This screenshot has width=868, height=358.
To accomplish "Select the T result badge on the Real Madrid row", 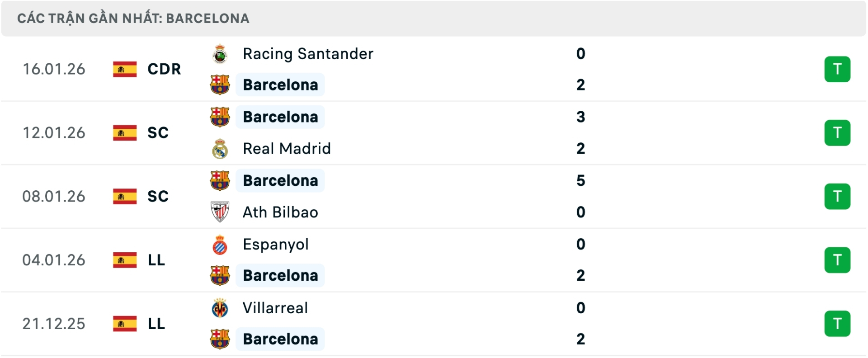I will 838,132.
